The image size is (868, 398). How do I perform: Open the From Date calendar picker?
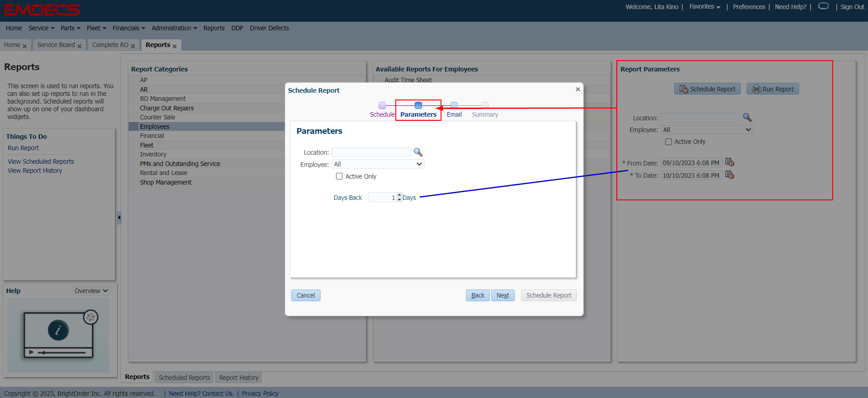729,162
